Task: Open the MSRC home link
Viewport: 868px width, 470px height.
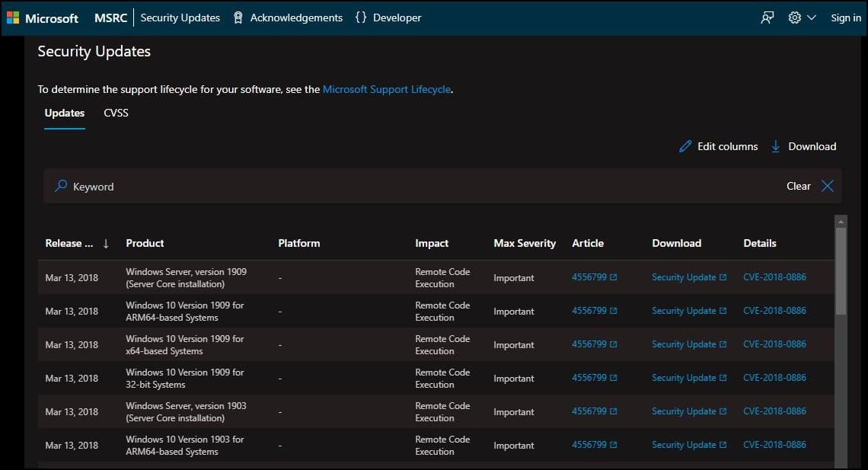Action: (110, 18)
